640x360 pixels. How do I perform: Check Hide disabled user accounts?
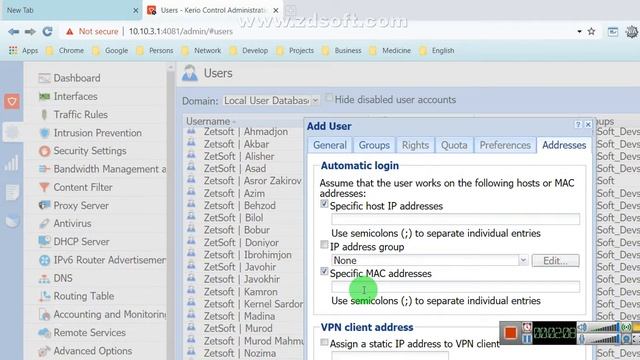pos(329,98)
